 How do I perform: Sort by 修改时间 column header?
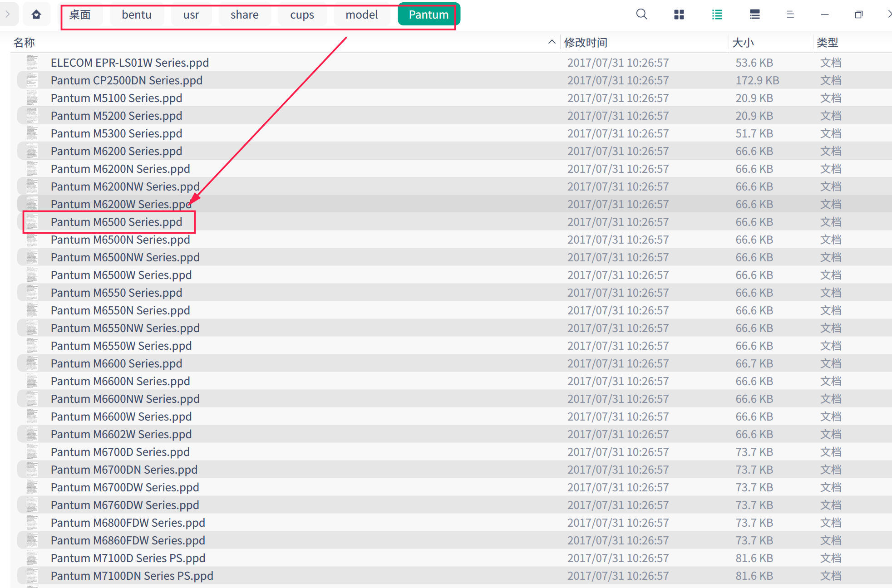(586, 43)
